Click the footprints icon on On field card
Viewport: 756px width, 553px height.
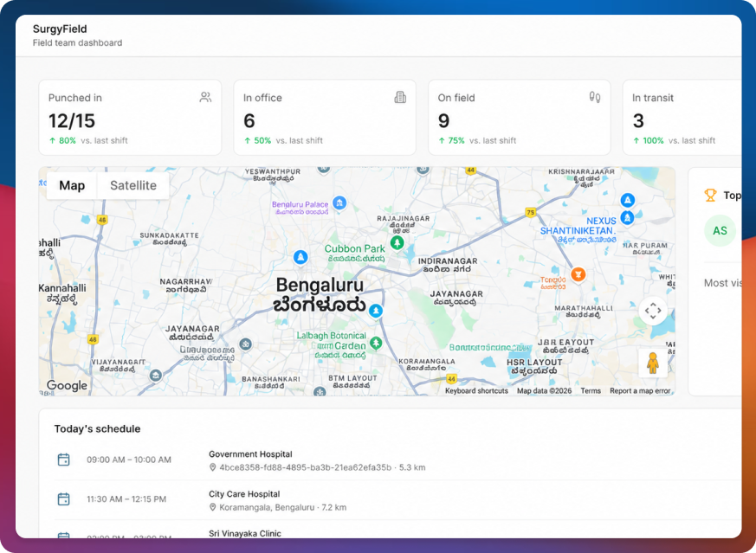point(594,97)
